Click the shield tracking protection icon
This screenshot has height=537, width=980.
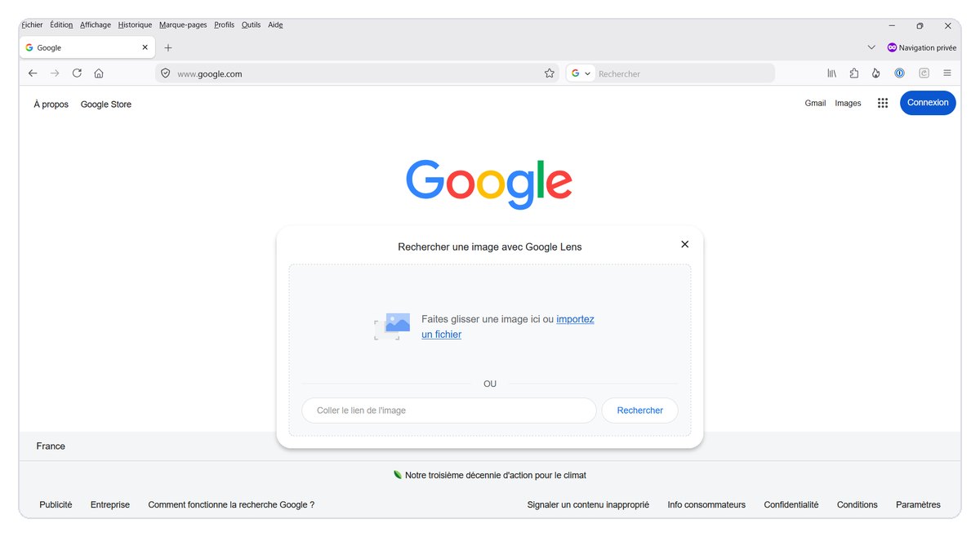click(165, 73)
